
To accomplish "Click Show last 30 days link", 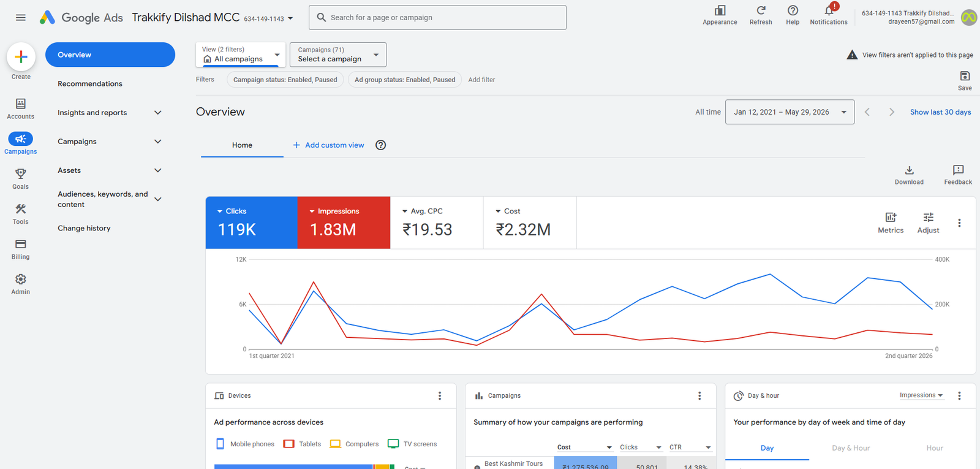I will 940,112.
